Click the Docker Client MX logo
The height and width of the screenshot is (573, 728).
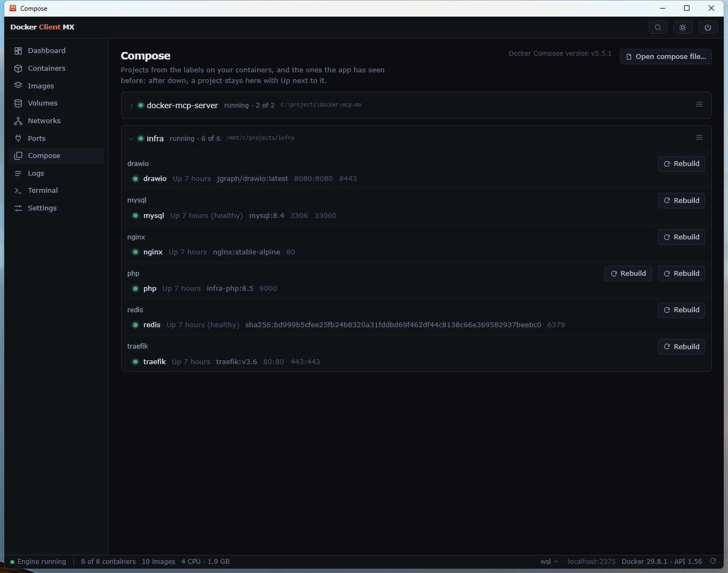42,27
